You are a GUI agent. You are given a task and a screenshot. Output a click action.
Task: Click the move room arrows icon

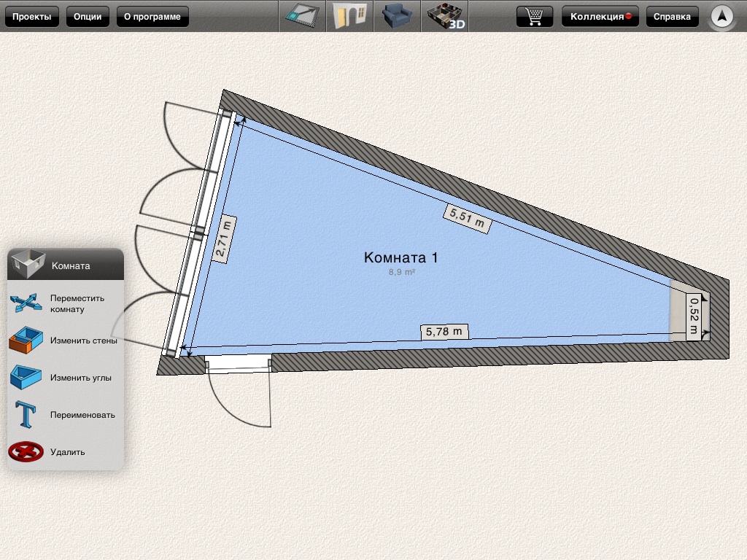pyautogui.click(x=27, y=303)
